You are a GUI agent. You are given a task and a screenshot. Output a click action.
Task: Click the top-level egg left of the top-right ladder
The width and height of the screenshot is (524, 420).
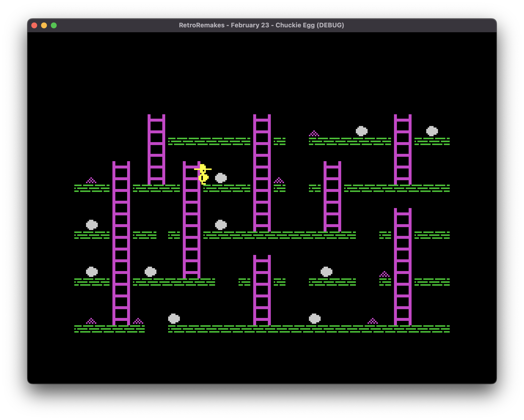click(x=362, y=131)
